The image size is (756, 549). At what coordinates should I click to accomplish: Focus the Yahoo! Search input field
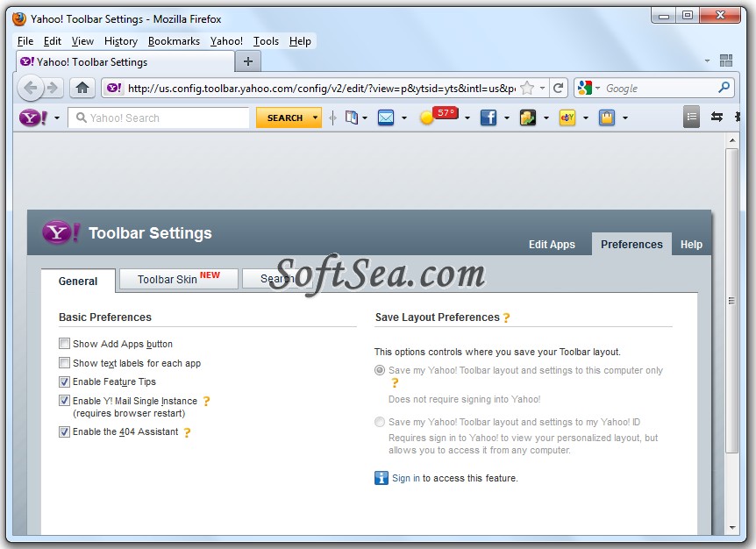[x=159, y=118]
